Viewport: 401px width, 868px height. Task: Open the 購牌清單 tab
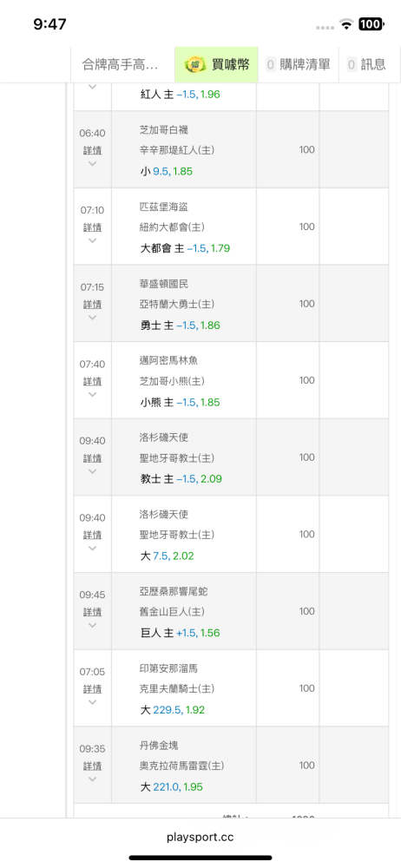pyautogui.click(x=298, y=65)
